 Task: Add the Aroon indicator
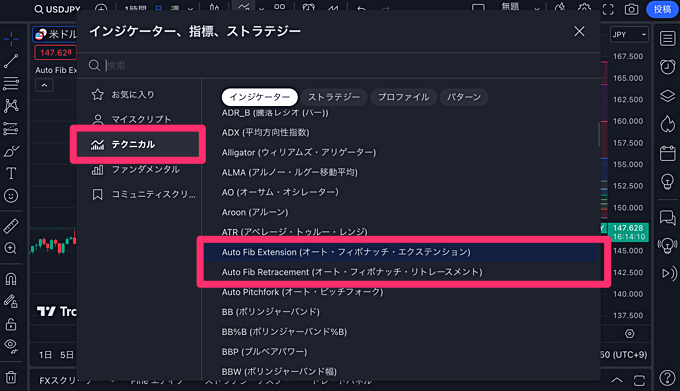click(401, 212)
